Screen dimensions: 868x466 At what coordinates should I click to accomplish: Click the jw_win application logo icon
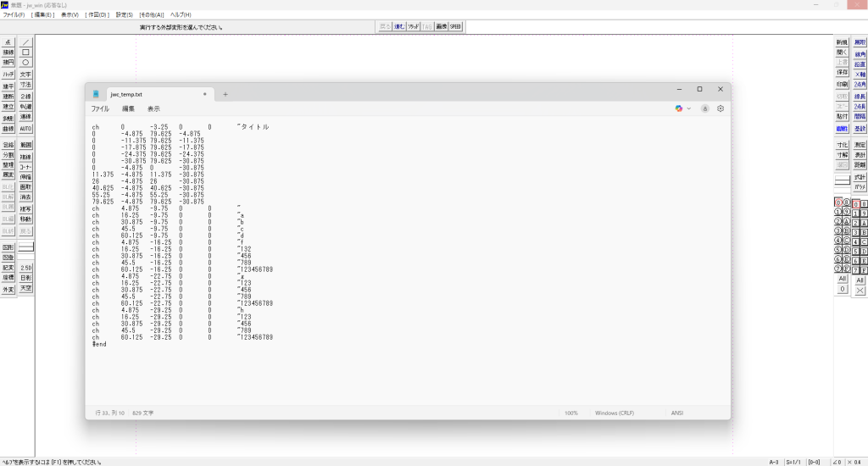[4, 4]
